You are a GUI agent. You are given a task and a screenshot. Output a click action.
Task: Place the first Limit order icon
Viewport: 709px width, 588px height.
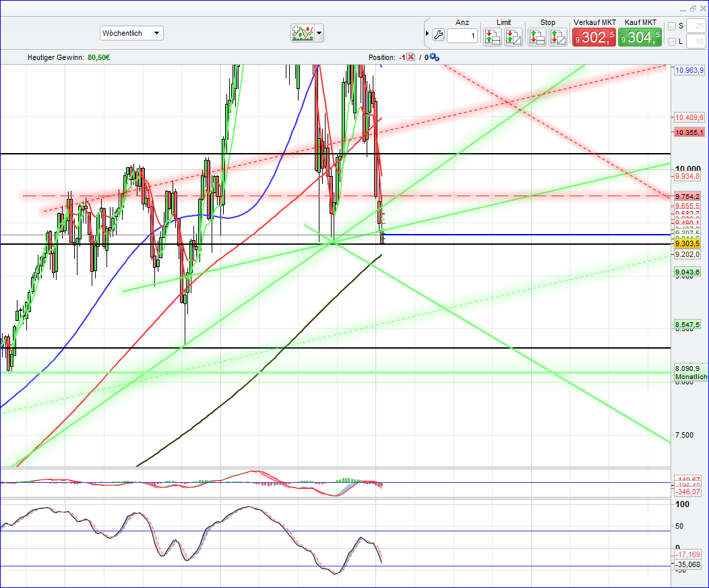coord(493,36)
